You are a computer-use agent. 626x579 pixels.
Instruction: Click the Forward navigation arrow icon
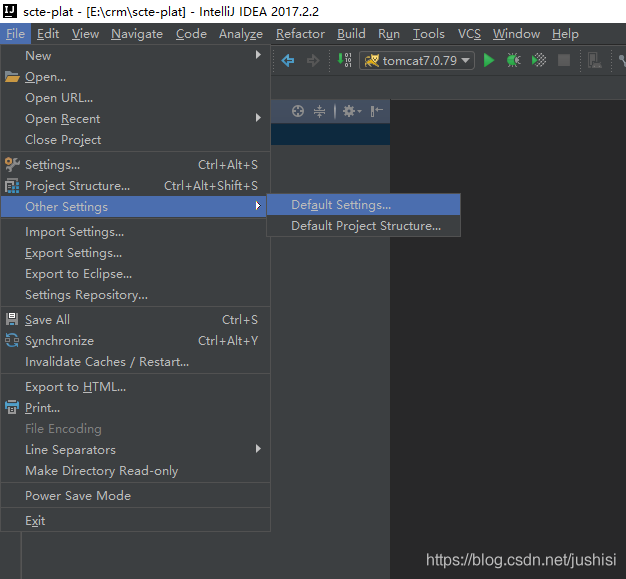click(x=313, y=61)
